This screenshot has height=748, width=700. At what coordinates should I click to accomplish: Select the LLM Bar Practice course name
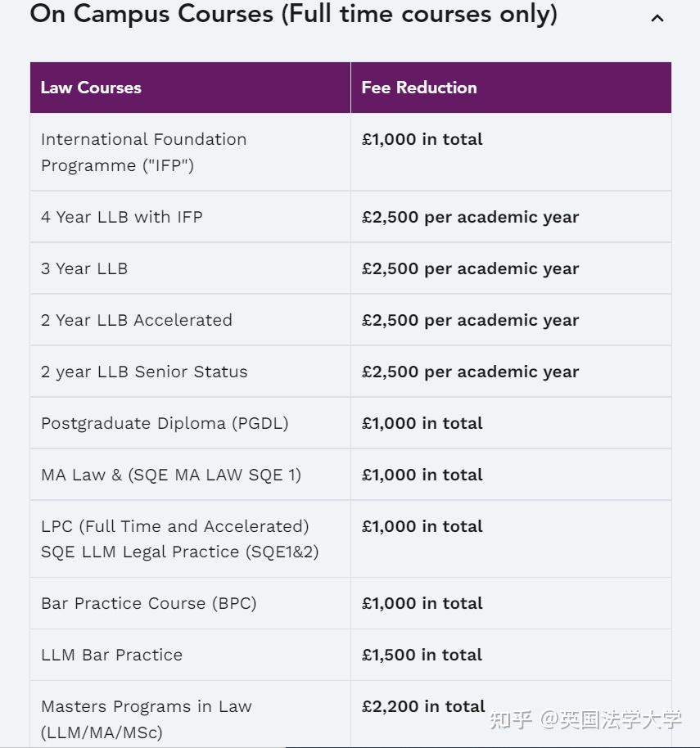point(112,655)
